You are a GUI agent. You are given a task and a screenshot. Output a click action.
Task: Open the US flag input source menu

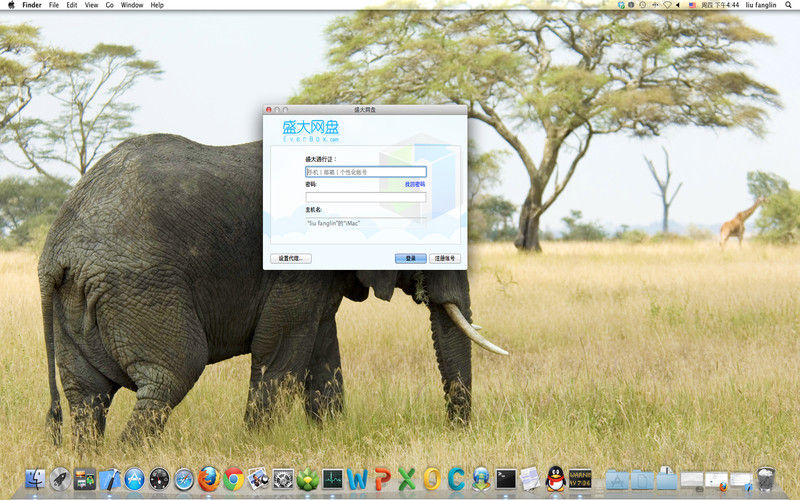click(x=692, y=5)
